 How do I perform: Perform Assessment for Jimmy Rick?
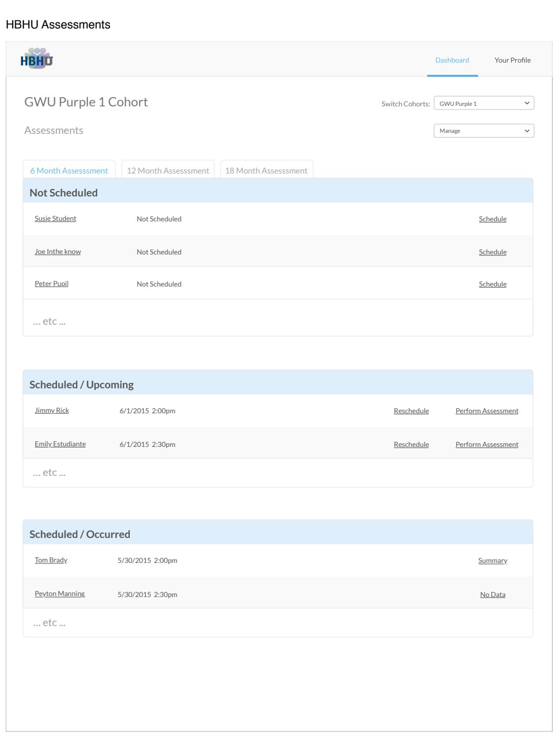[486, 411]
